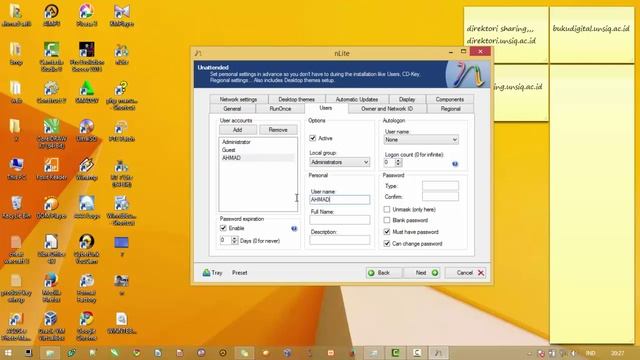Switch to the Network settings tab
Viewport: 640px width, 360px height.
[x=238, y=99]
